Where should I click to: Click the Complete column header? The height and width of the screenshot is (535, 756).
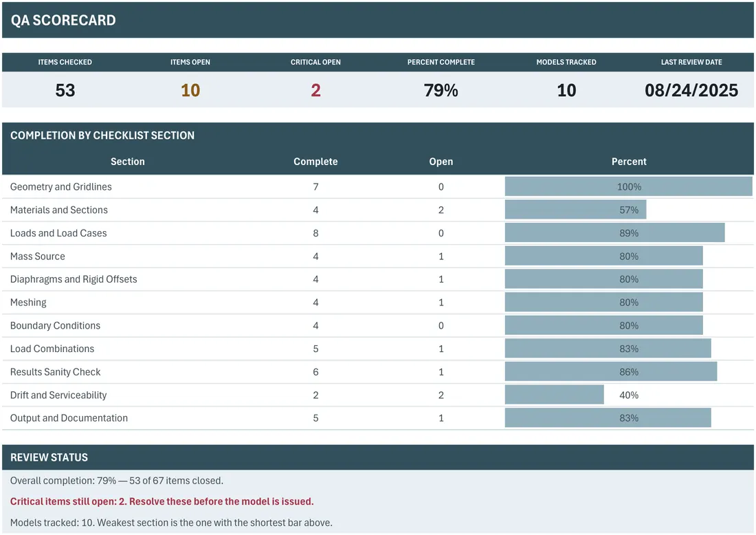(315, 162)
